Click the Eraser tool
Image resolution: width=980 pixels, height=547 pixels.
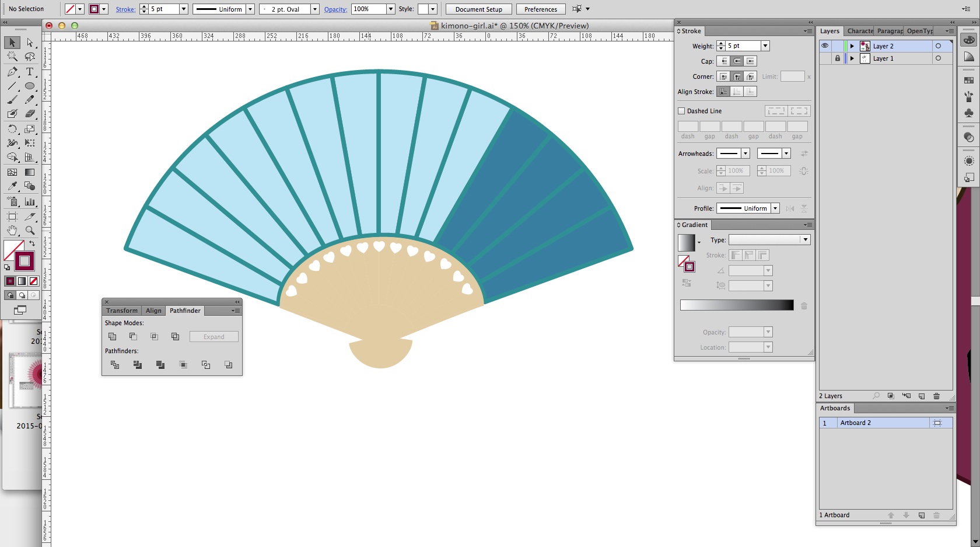(x=30, y=114)
